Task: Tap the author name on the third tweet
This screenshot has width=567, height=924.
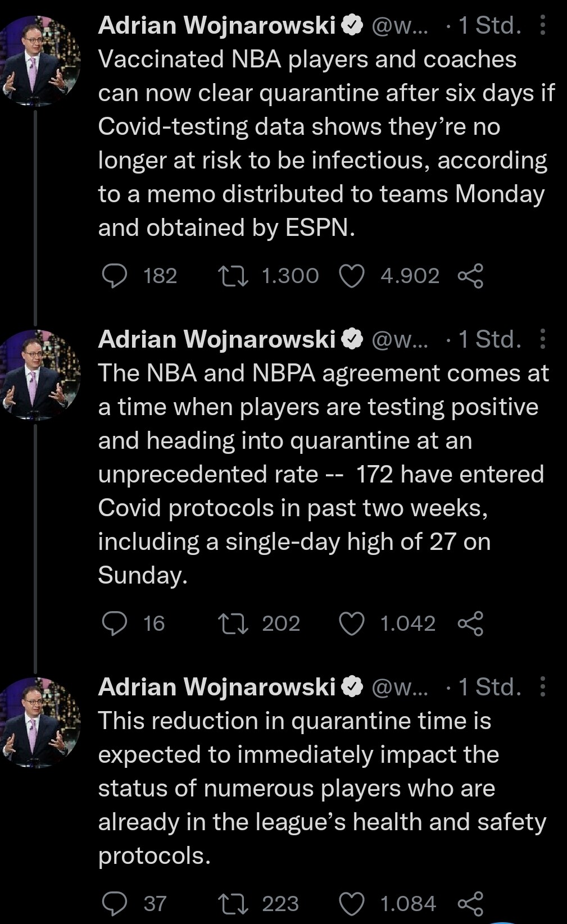Action: (216, 686)
